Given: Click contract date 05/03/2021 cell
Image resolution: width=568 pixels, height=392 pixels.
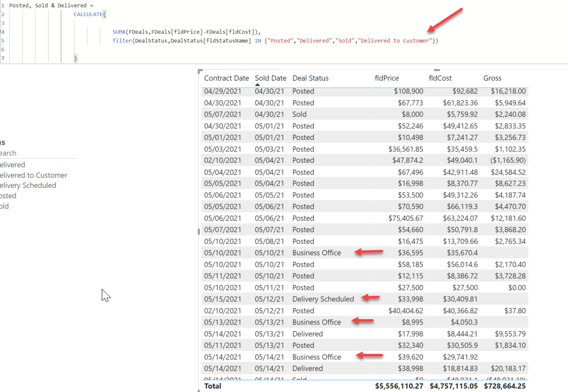Looking at the screenshot, I should coord(223,149).
